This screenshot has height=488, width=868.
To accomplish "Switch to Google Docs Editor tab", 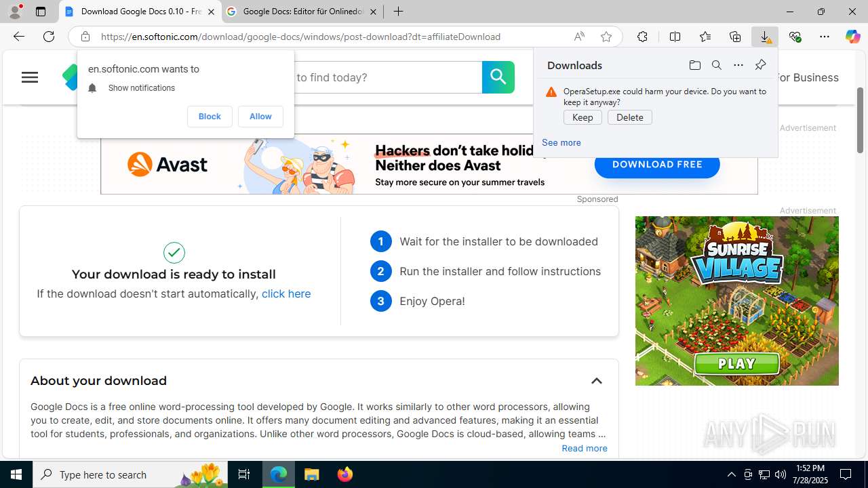I will 302,12.
